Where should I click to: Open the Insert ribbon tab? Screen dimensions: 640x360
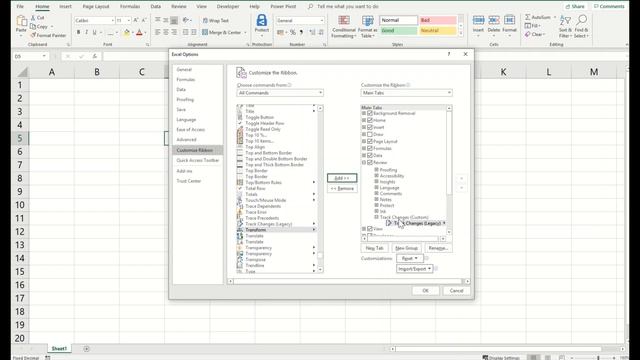[65, 7]
